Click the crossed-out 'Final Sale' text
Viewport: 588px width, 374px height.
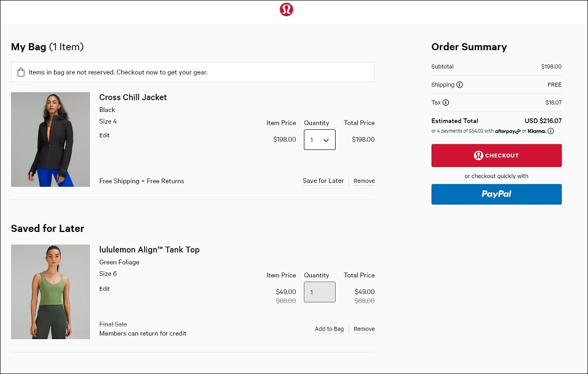pyautogui.click(x=113, y=324)
